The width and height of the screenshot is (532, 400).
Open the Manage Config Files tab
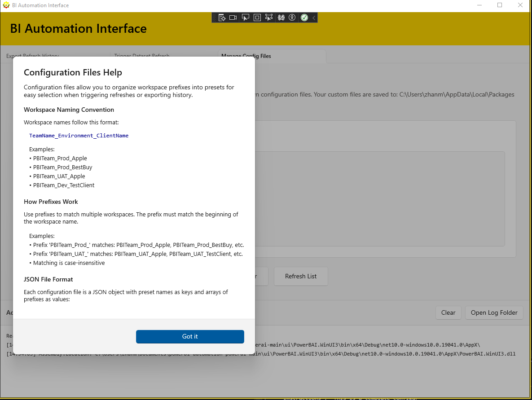click(246, 56)
